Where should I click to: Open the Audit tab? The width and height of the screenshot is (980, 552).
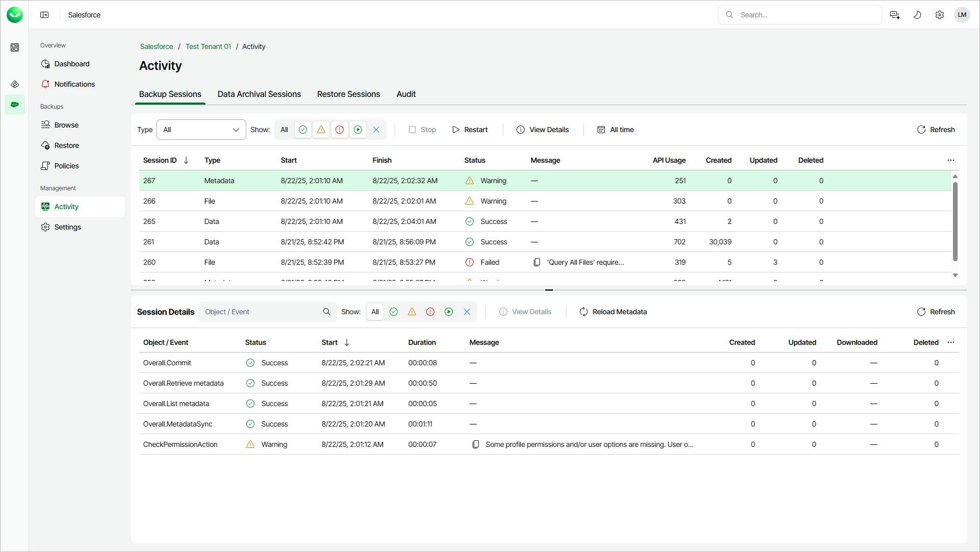[x=406, y=94]
